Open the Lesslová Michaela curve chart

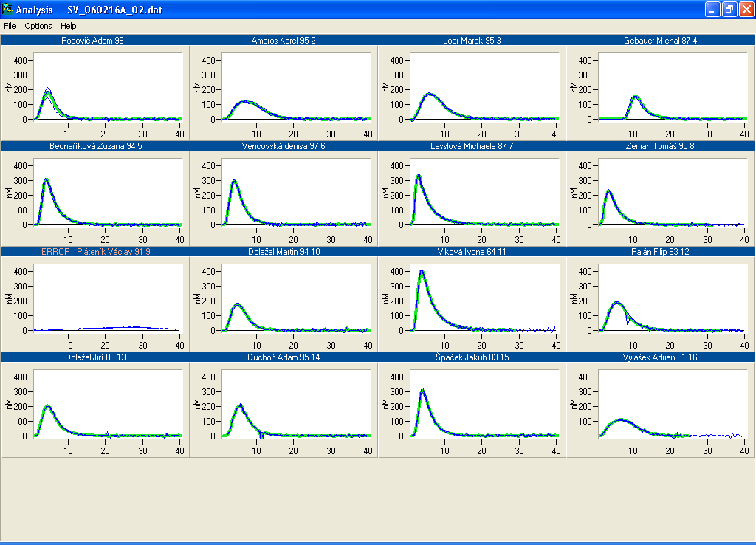[484, 191]
